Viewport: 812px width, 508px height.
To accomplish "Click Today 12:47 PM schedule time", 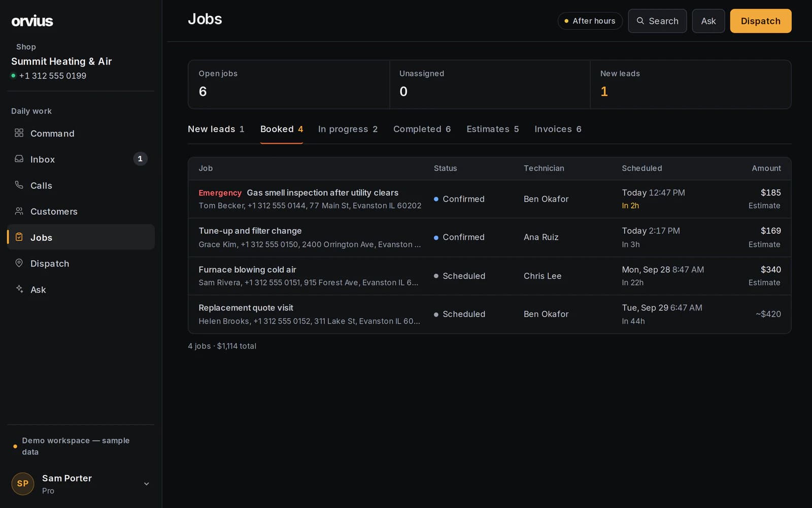I will (x=653, y=193).
